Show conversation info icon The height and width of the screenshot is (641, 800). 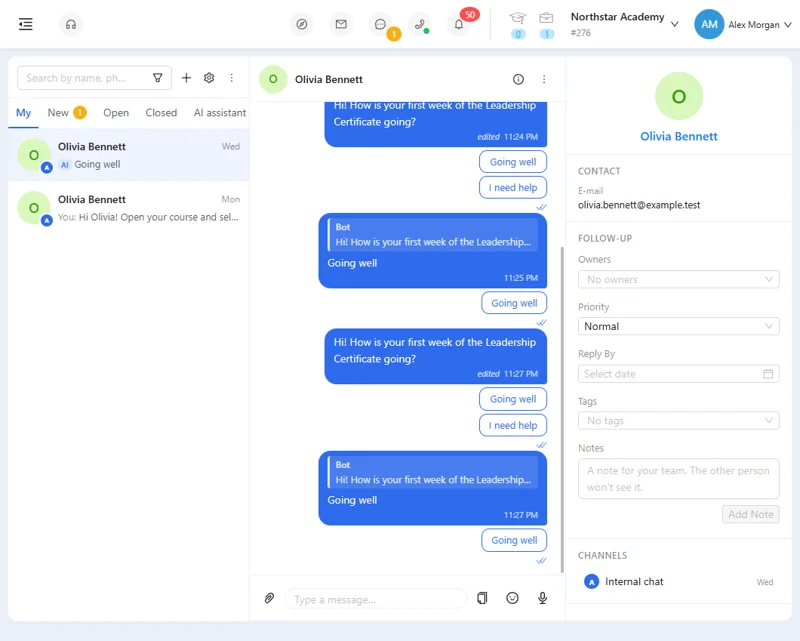pyautogui.click(x=518, y=79)
